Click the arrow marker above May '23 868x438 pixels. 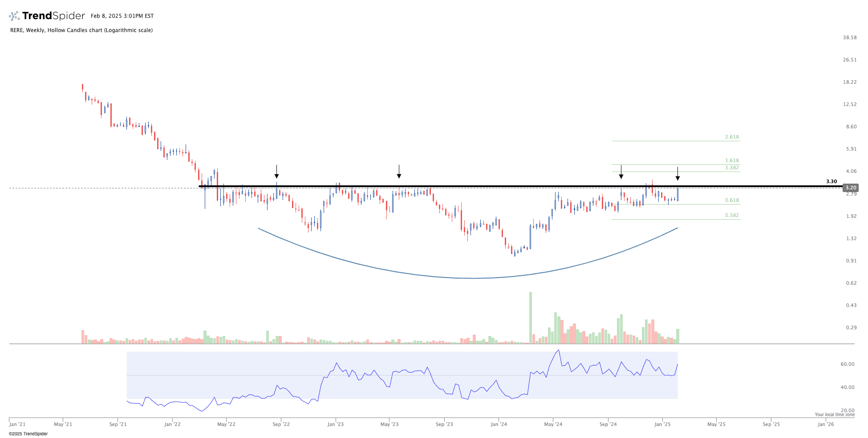pos(399,172)
